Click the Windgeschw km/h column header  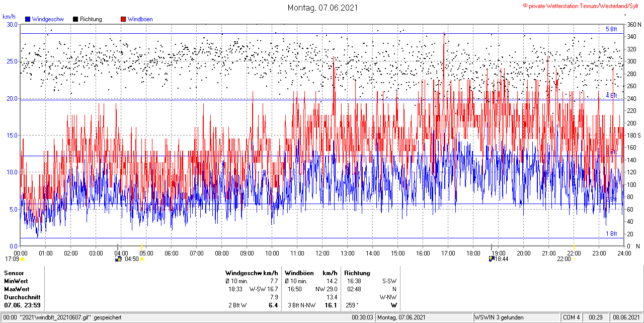252,273
